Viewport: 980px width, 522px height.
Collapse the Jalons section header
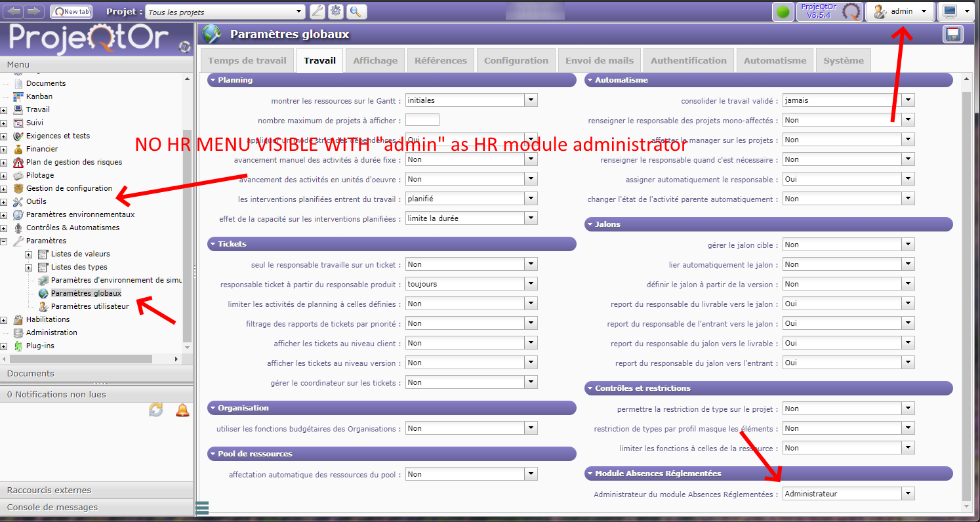[590, 224]
